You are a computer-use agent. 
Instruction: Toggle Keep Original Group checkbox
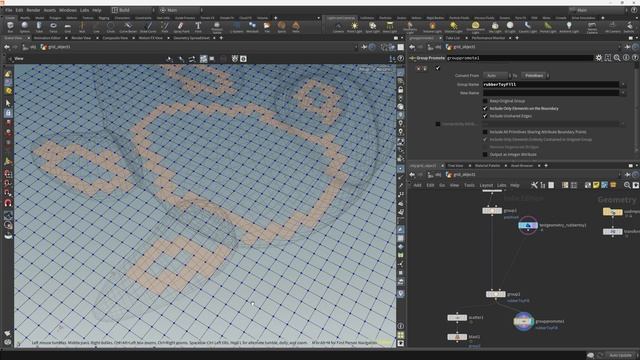[x=485, y=101]
